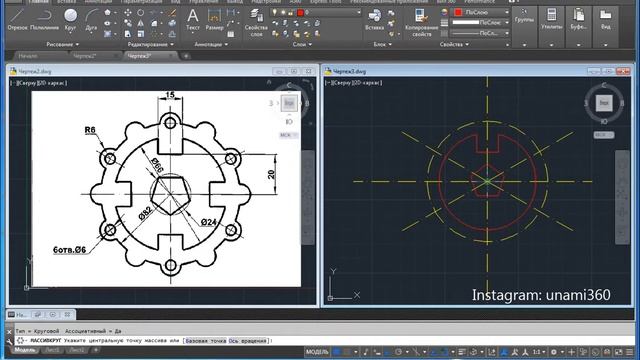The width and height of the screenshot is (640, 360).
Task: Toggle snap mode in status bar
Action: pos(347,351)
